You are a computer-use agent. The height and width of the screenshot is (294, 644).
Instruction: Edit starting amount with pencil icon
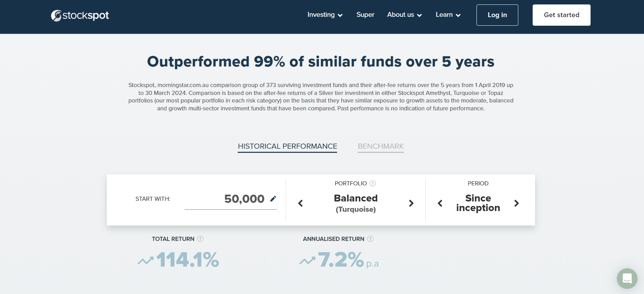coord(273,199)
